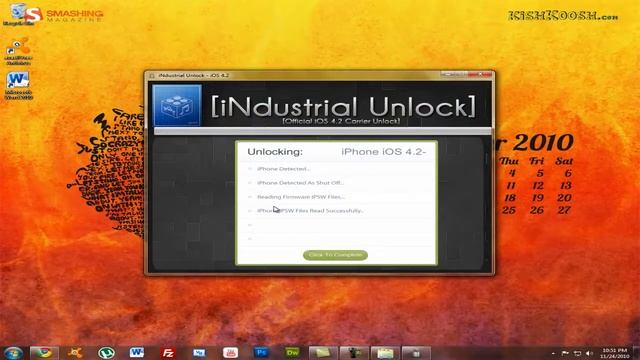
Task: Click the green Click To Complete button
Action: point(335,255)
